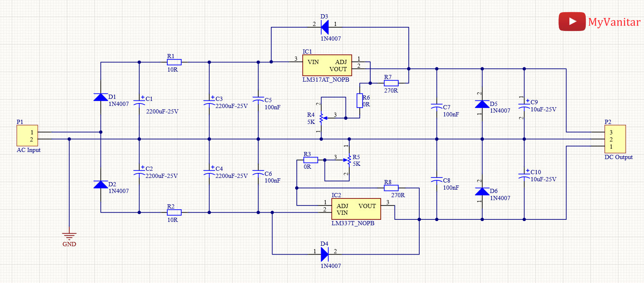Select the D1 1N4007 diode symbol
The image size is (644, 283).
[x=101, y=97]
